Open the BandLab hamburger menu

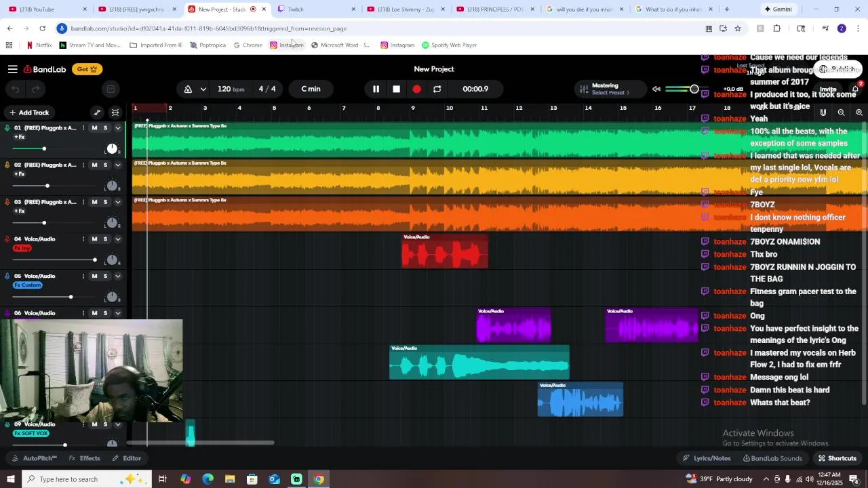pos(12,69)
